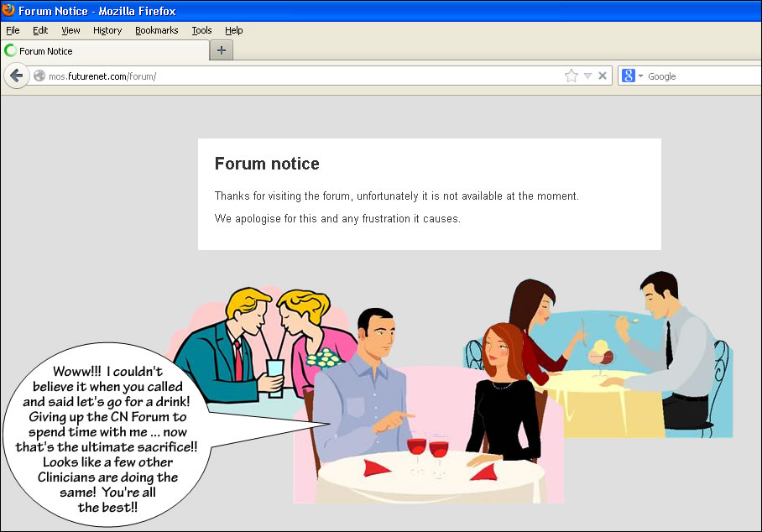Viewport: 762px width, 532px height.
Task: Open a new tab with plus button
Action: point(222,50)
